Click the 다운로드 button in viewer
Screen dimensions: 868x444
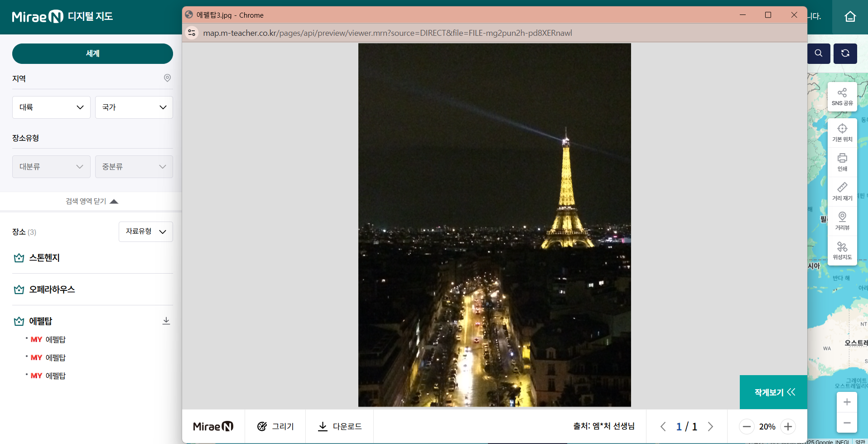[340, 426]
